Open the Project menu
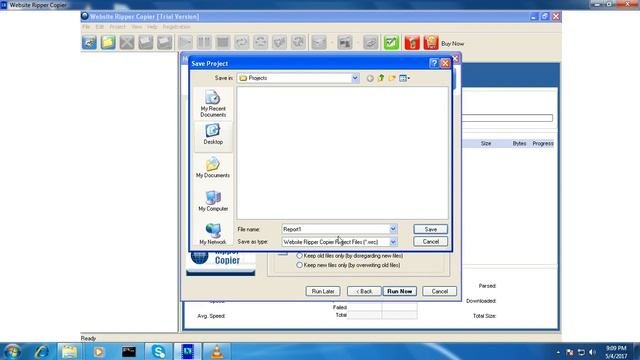The height and width of the screenshot is (360, 640). point(118,27)
